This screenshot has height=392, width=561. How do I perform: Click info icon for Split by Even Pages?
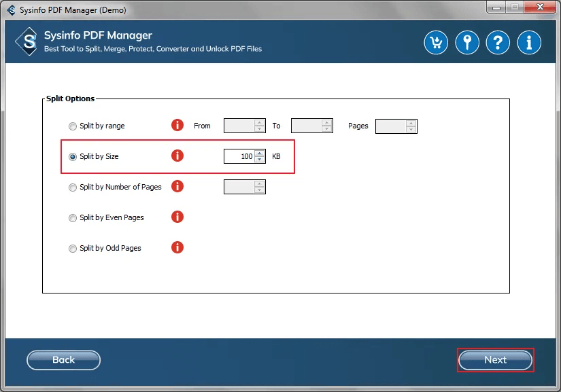[x=177, y=217]
